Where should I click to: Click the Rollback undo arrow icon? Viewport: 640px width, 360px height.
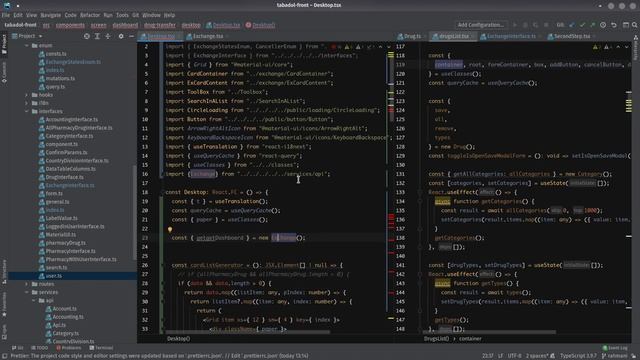coord(614,25)
